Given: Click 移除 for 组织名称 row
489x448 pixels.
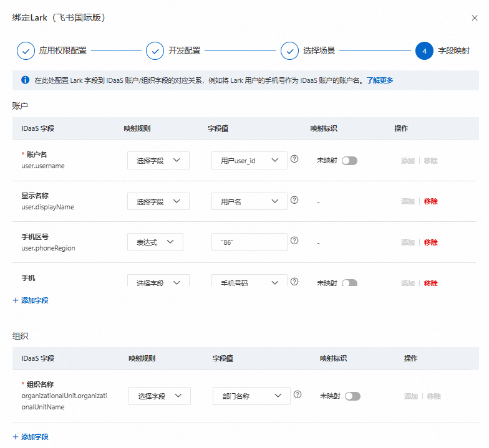Looking at the screenshot, I should tap(434, 396).
